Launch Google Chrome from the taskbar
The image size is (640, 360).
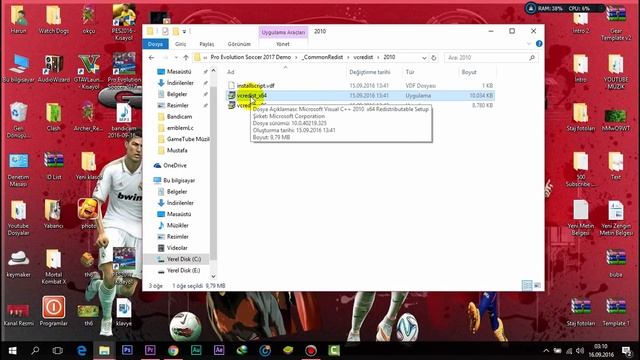pyautogui.click(x=173, y=350)
